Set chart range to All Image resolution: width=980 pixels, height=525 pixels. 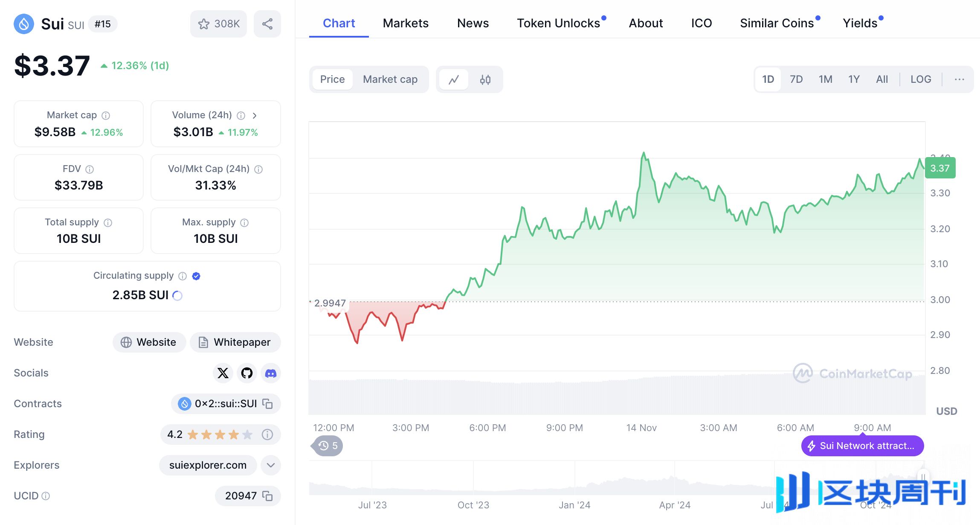click(882, 79)
